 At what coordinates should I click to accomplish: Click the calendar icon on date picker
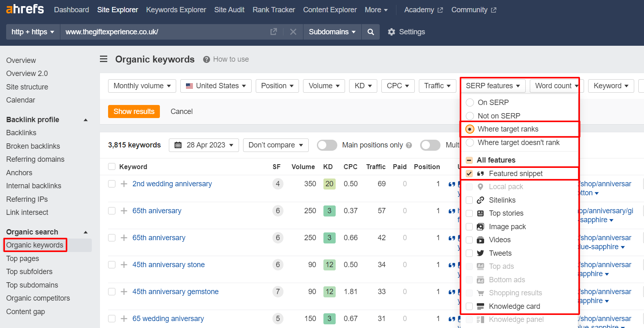(178, 145)
